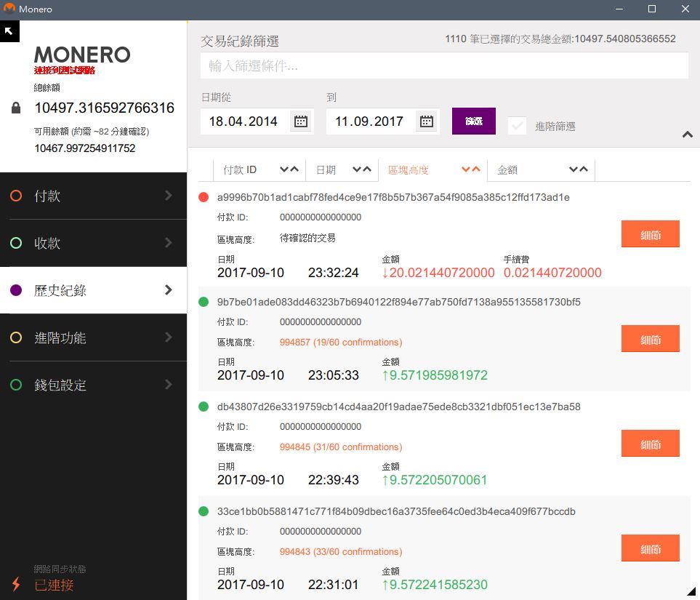Click 994857 (19/60 confirmations) text
700x600 pixels.
click(341, 343)
